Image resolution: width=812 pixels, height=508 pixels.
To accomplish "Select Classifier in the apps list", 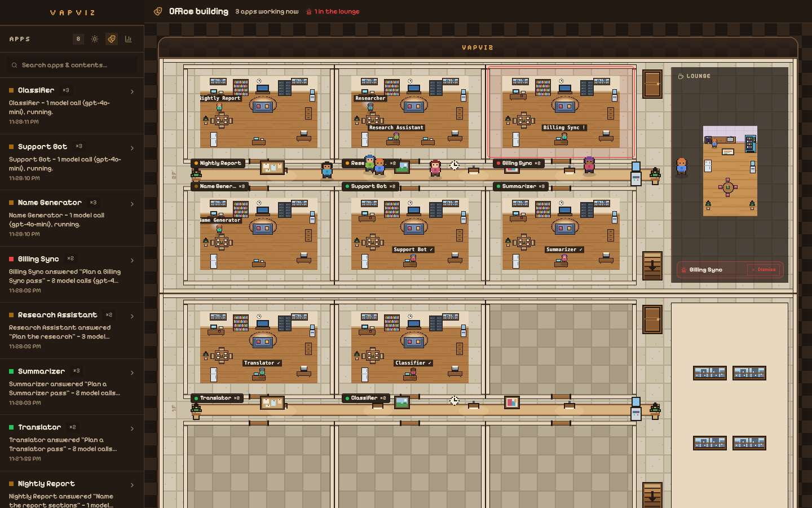I will coord(72,106).
